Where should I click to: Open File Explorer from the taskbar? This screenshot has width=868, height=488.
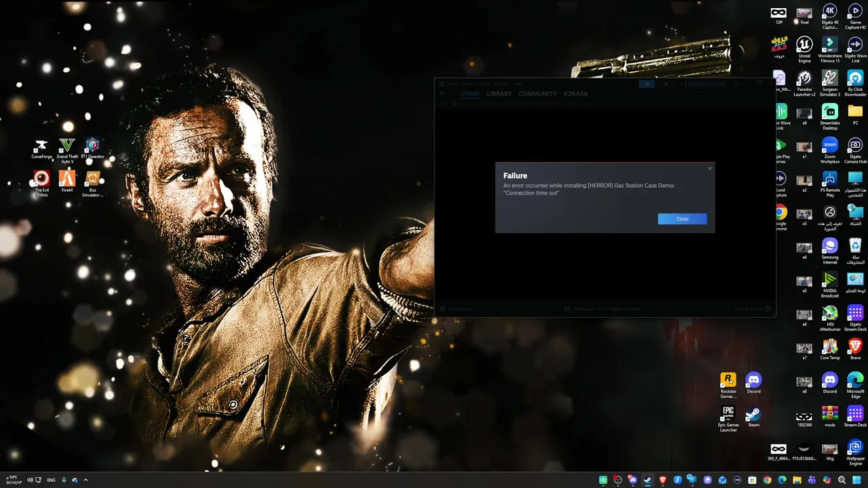click(797, 480)
